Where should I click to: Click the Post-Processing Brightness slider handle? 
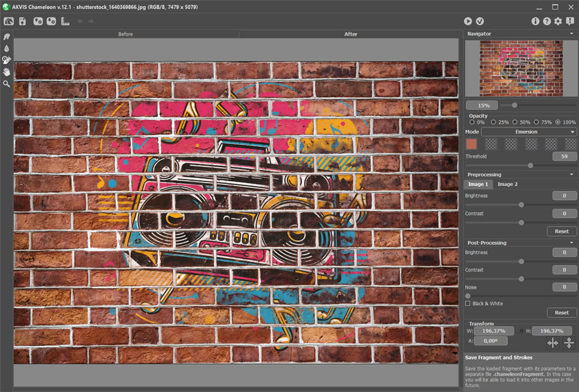[521, 261]
